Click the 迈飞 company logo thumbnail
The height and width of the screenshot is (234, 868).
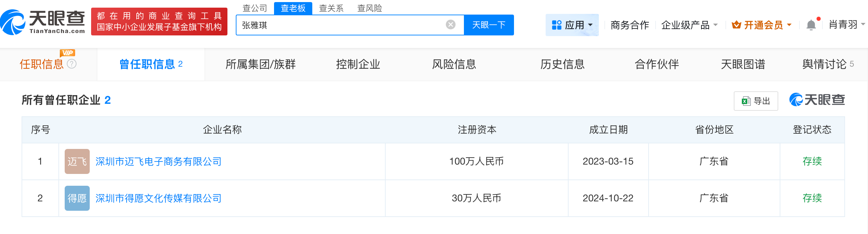click(x=77, y=161)
